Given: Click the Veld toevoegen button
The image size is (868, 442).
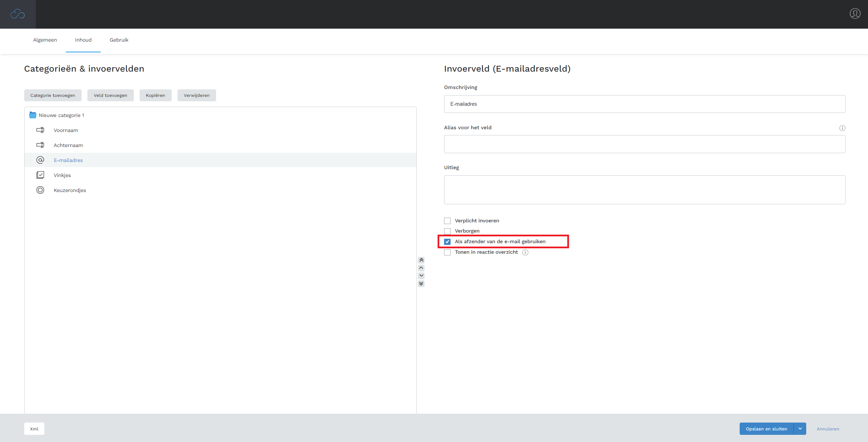Looking at the screenshot, I should pos(110,95).
